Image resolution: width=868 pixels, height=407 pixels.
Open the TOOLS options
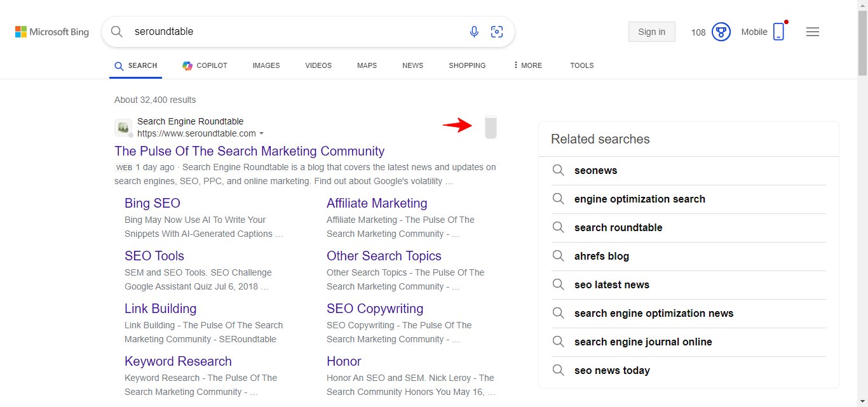tap(581, 65)
